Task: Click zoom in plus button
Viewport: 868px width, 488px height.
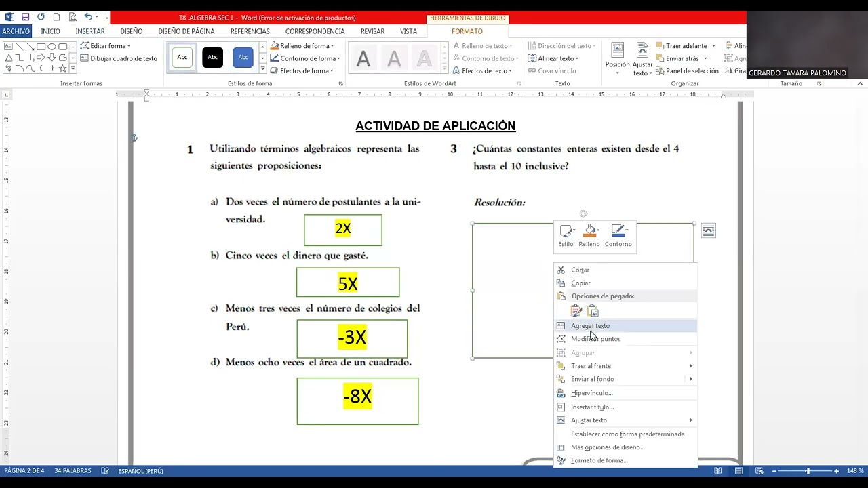Action: [x=836, y=470]
